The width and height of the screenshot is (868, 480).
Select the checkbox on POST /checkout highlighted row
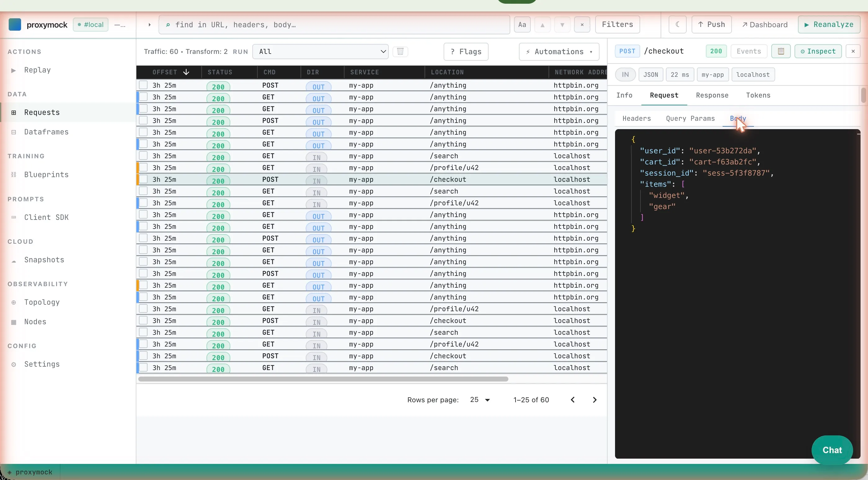tap(143, 179)
